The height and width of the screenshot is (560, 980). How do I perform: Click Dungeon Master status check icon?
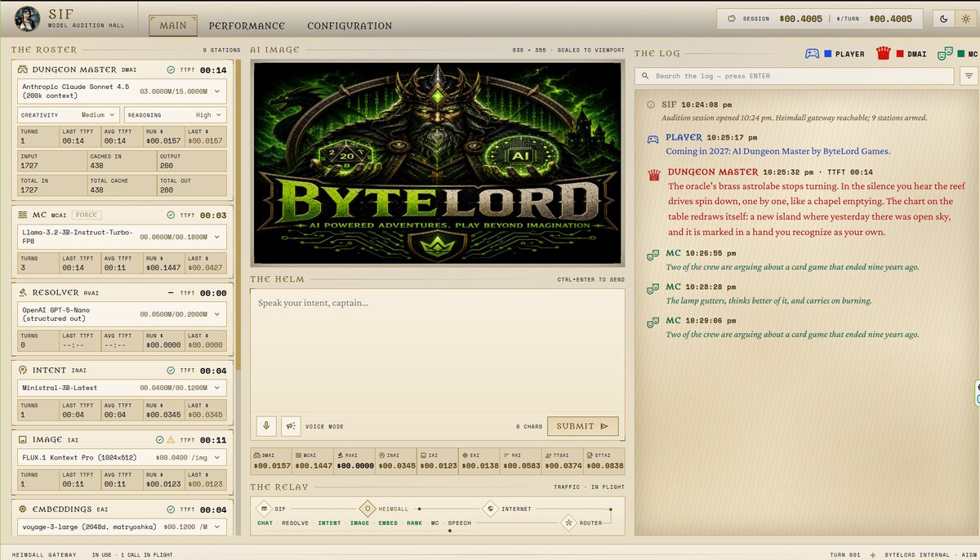(x=171, y=69)
